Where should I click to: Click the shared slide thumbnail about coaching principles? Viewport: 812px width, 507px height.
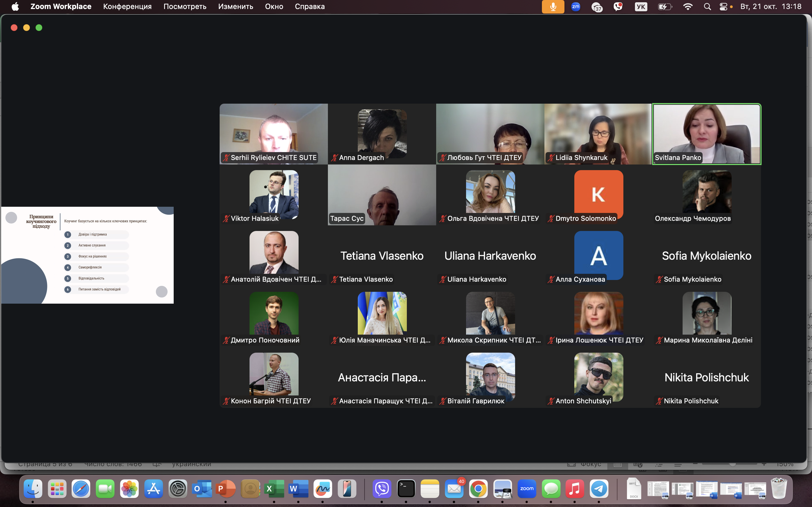coord(87,255)
